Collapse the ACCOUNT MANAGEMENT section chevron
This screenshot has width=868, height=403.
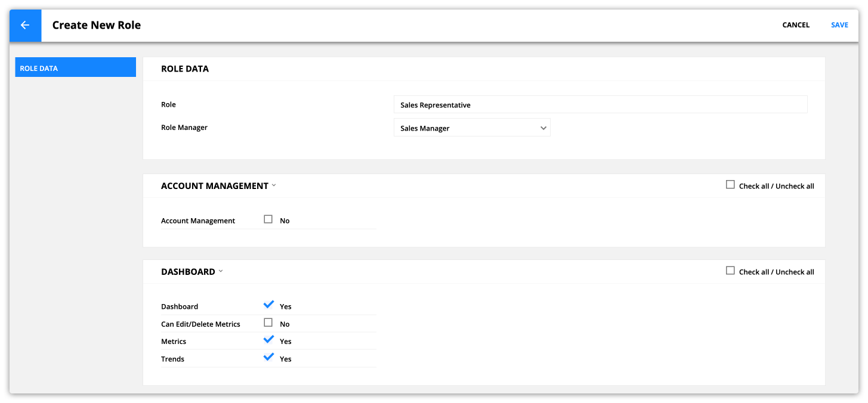[x=274, y=185]
